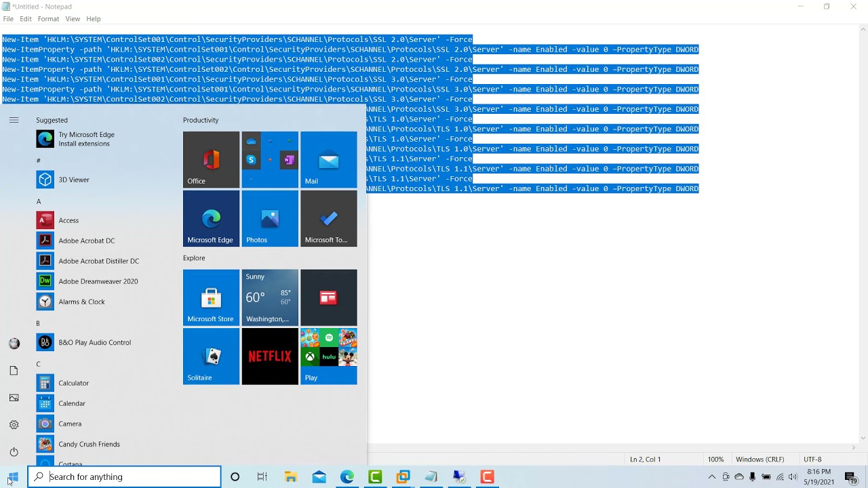Launch the Calculator app

pos(102,383)
